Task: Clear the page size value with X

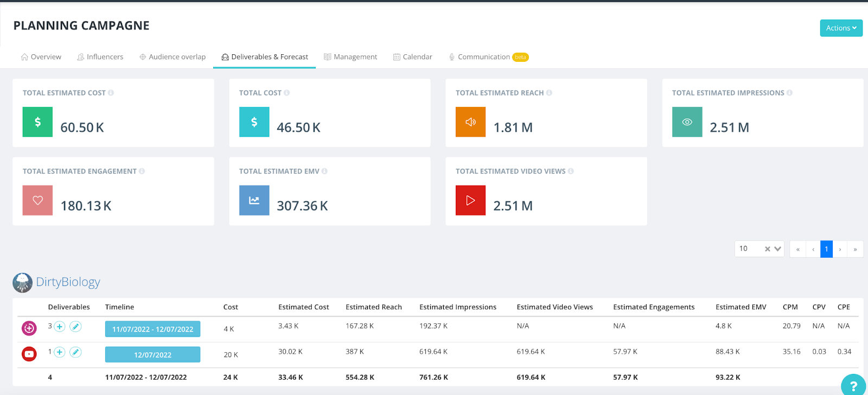Action: coord(767,249)
